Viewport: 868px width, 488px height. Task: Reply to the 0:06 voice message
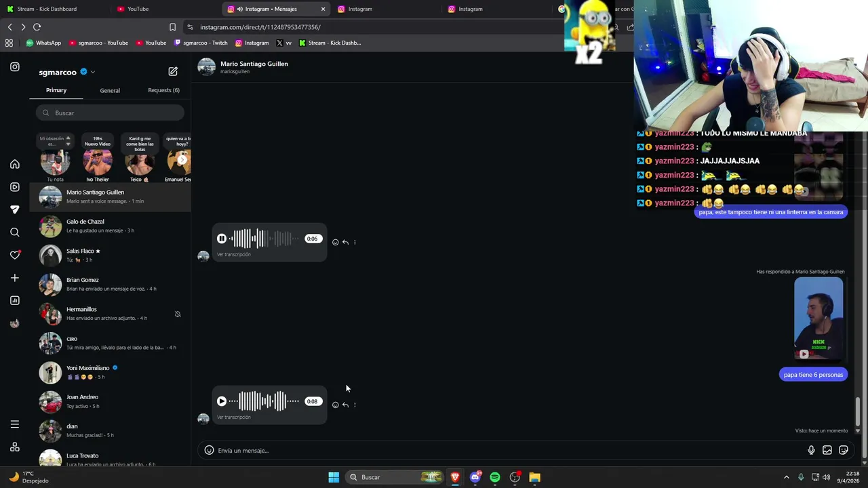(x=345, y=242)
